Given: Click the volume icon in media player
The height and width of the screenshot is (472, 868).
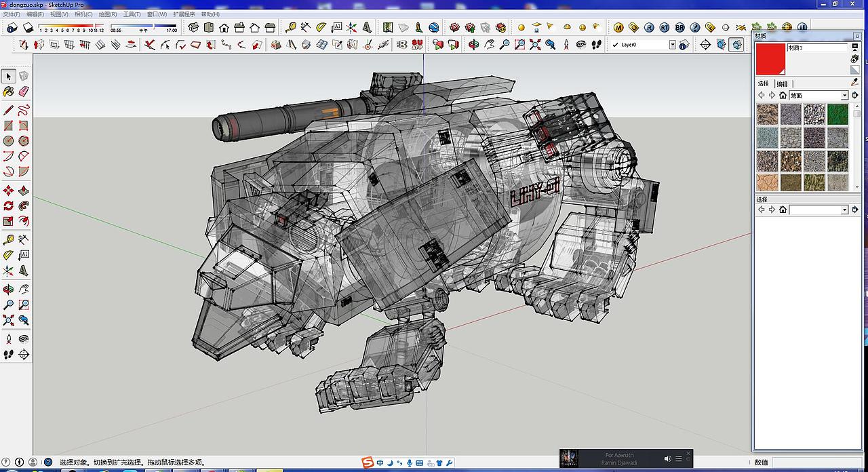Looking at the screenshot, I should pos(667,459).
